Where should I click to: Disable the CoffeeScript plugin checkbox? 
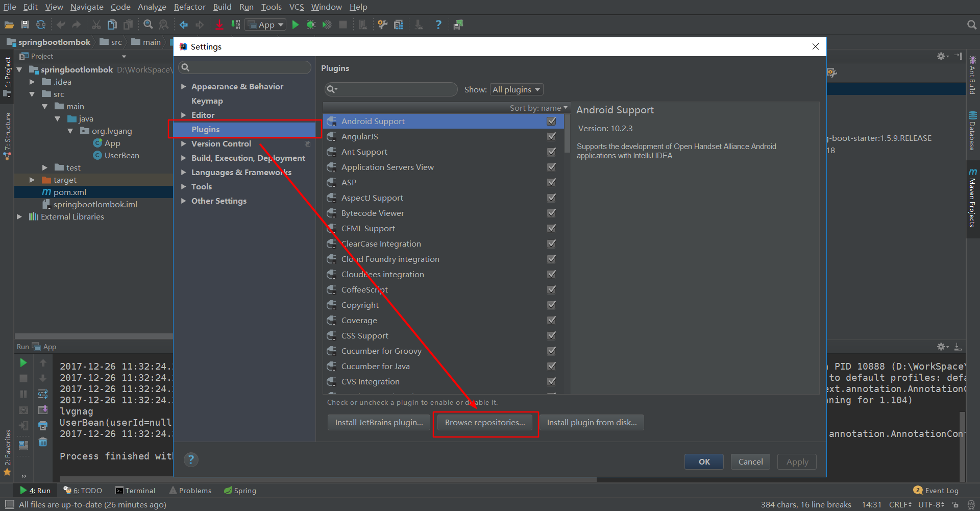[x=551, y=290]
